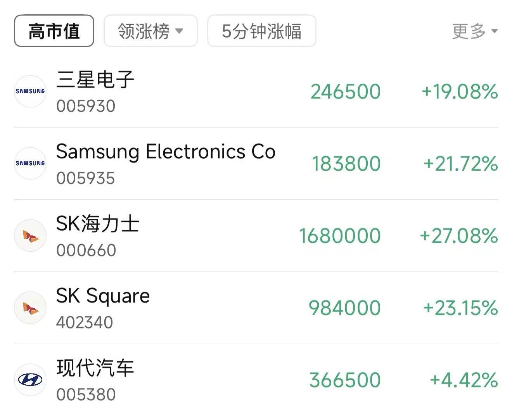Click the 246500 price of 三星电子
The width and height of the screenshot is (512, 420).
346,92
